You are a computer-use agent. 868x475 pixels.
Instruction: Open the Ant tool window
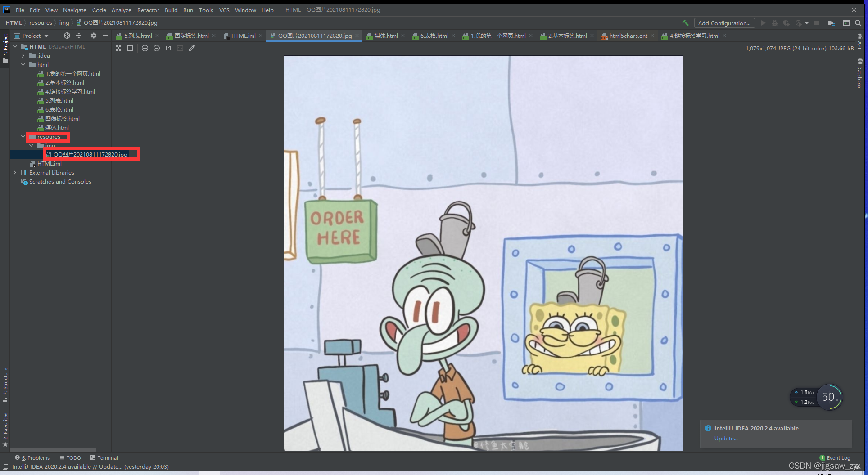point(859,41)
